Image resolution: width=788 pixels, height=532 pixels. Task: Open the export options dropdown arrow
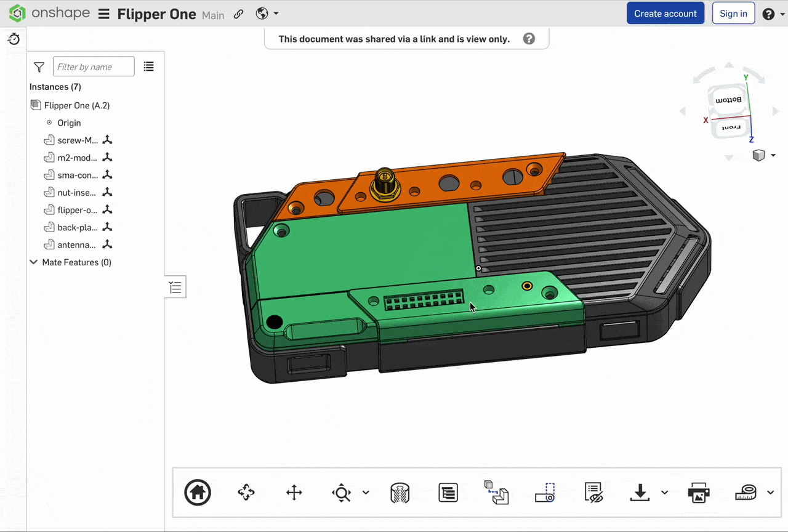[664, 493]
